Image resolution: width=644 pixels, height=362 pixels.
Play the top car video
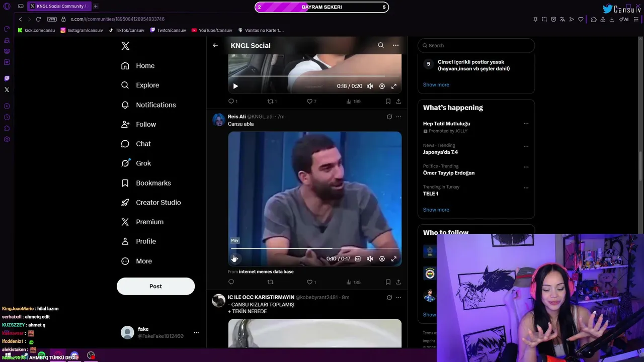coord(235,86)
